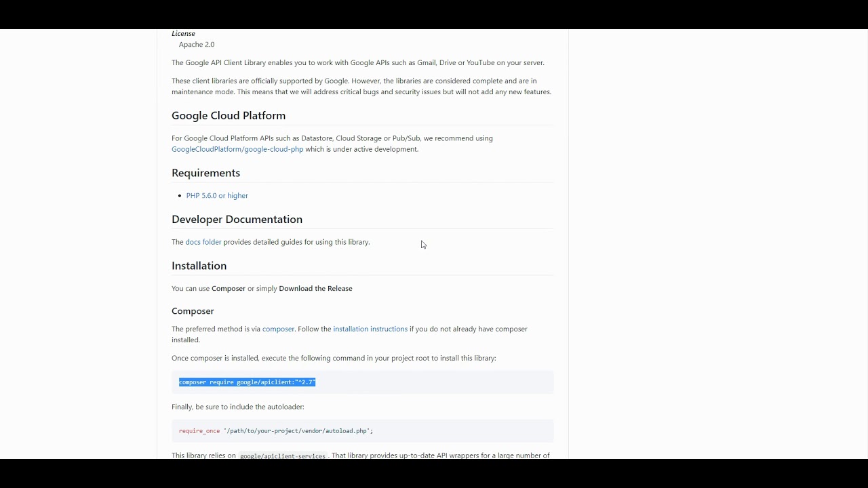Click the require_once autoload.php code line
This screenshot has height=488, width=868.
click(276, 431)
